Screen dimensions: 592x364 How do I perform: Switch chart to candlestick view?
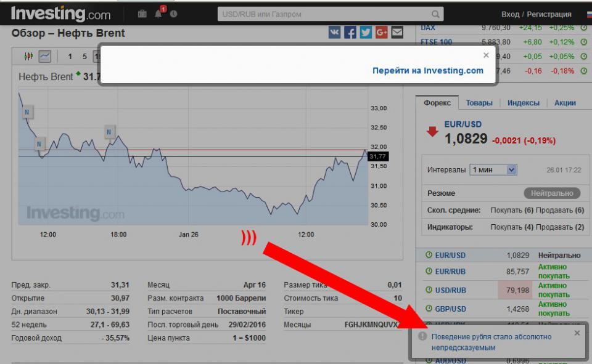click(28, 57)
